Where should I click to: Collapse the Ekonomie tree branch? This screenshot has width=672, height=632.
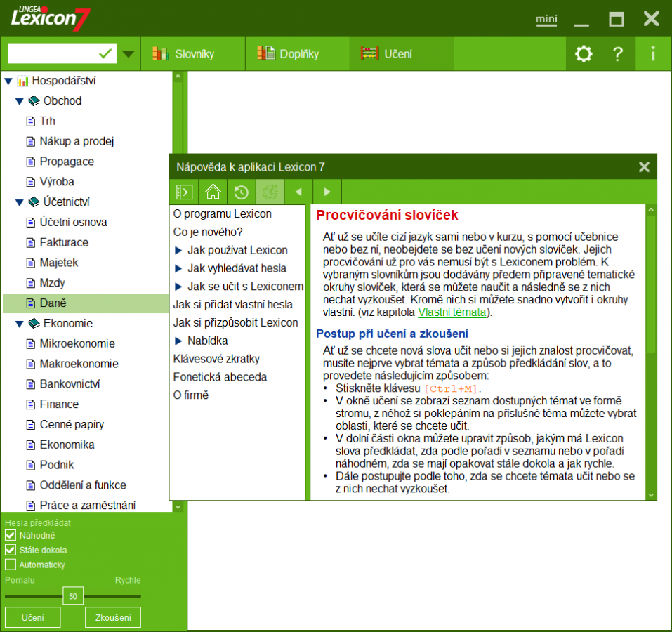[x=20, y=323]
